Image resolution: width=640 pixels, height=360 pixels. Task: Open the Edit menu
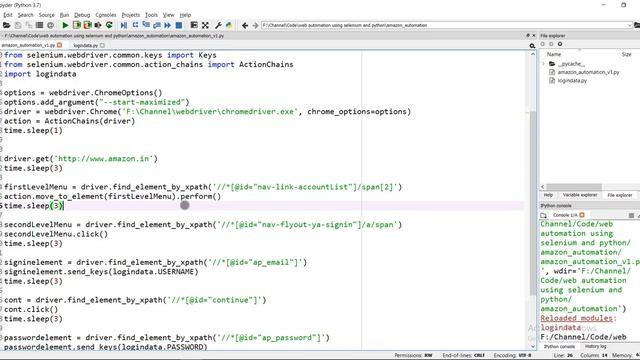pos(7,15)
